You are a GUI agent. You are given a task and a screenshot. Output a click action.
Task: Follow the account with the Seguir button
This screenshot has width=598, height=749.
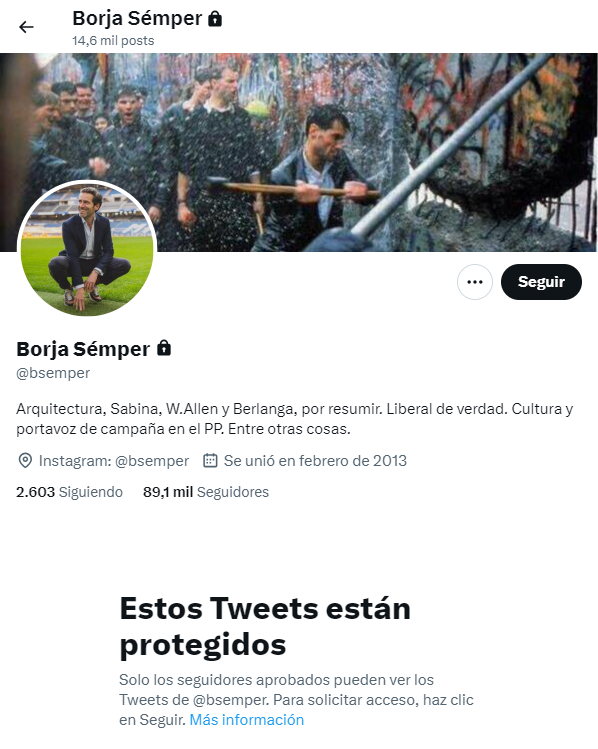point(541,282)
